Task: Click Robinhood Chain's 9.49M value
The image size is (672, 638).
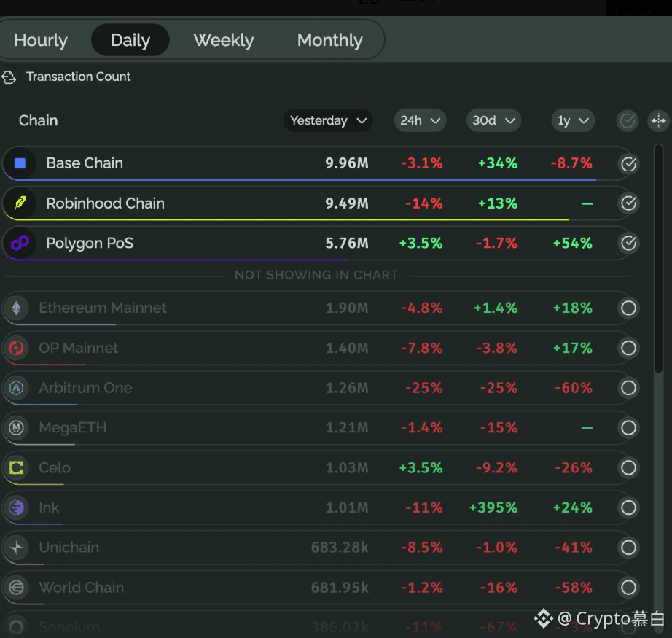Action: [x=347, y=203]
